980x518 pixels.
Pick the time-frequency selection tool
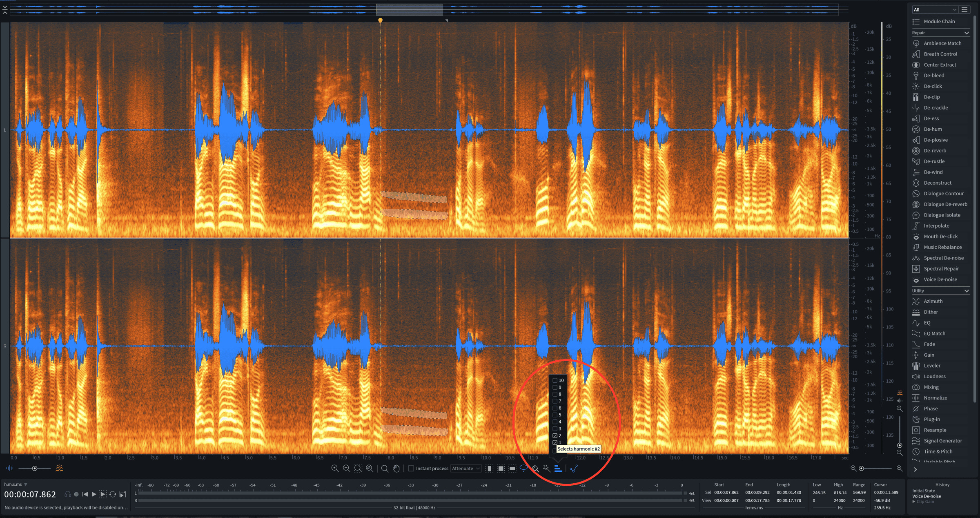point(501,469)
